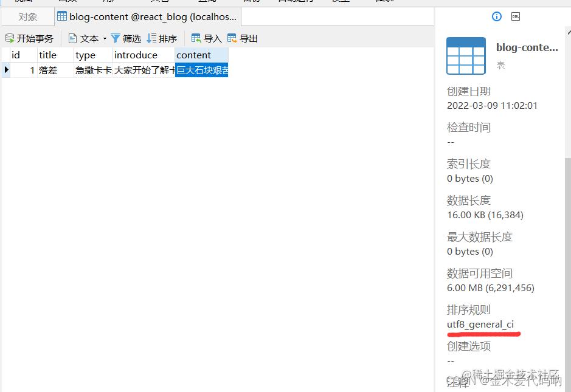Click the Sort (排序) toolbar icon

coord(162,38)
